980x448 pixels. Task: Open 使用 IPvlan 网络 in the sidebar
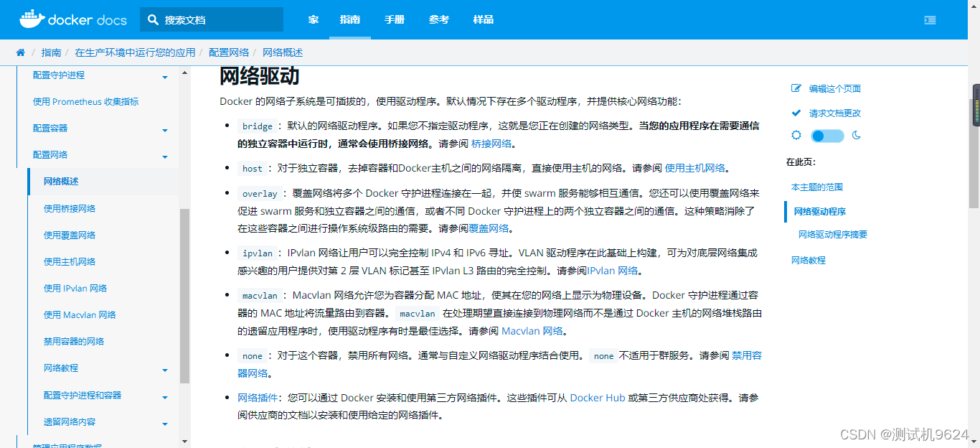(x=75, y=288)
